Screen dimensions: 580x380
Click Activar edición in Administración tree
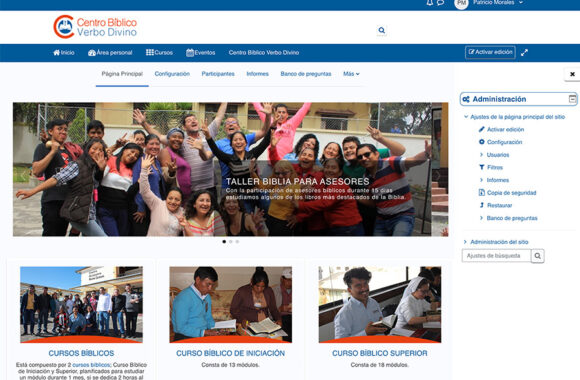[505, 130]
